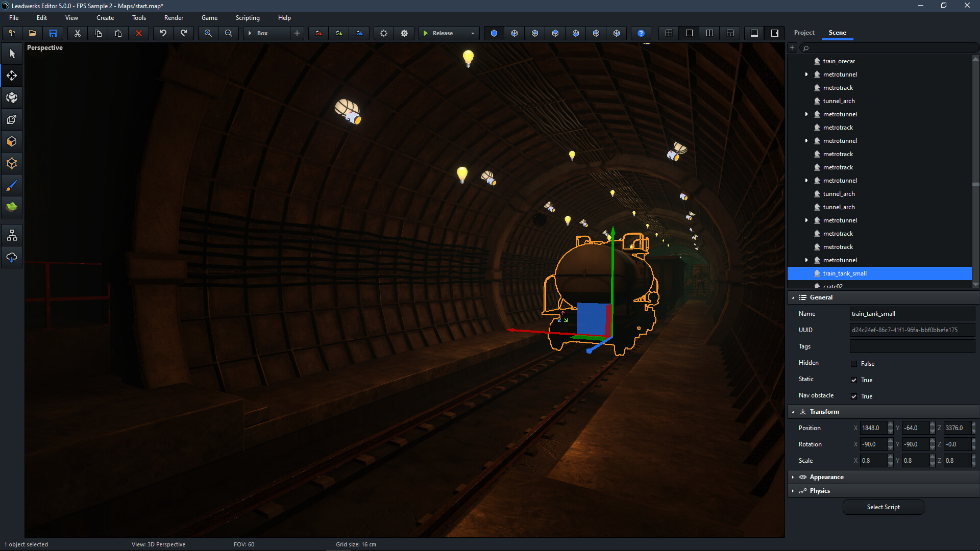Select the Move tool in the left toolbar

pos(11,75)
